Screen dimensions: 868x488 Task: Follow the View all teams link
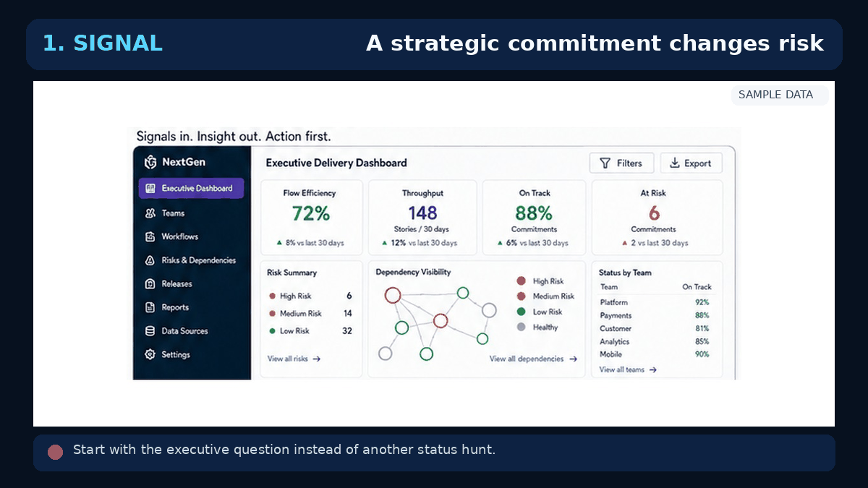[628, 369]
